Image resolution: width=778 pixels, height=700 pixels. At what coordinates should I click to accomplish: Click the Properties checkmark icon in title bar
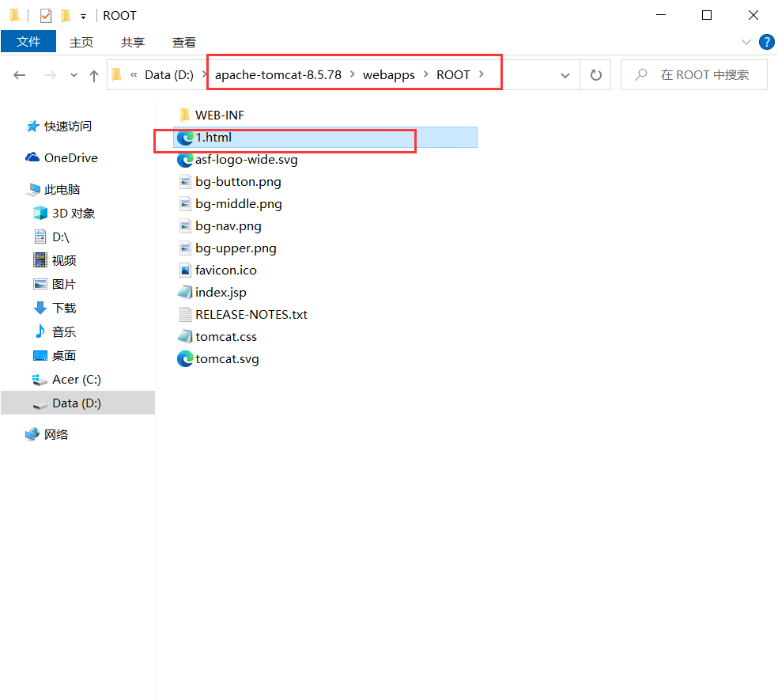[46, 16]
